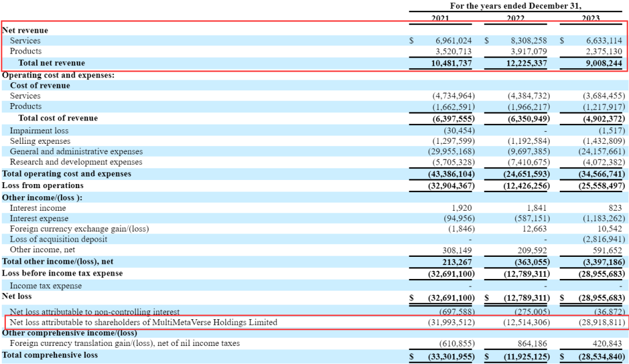The height and width of the screenshot is (364, 629).
Task: Click the Selling expenses row label
Action: (x=40, y=142)
